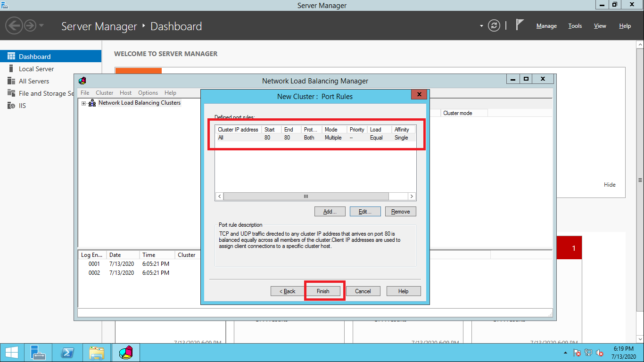Open the Cluster menu in NLB Manager
The height and width of the screenshot is (362, 644).
click(x=105, y=93)
